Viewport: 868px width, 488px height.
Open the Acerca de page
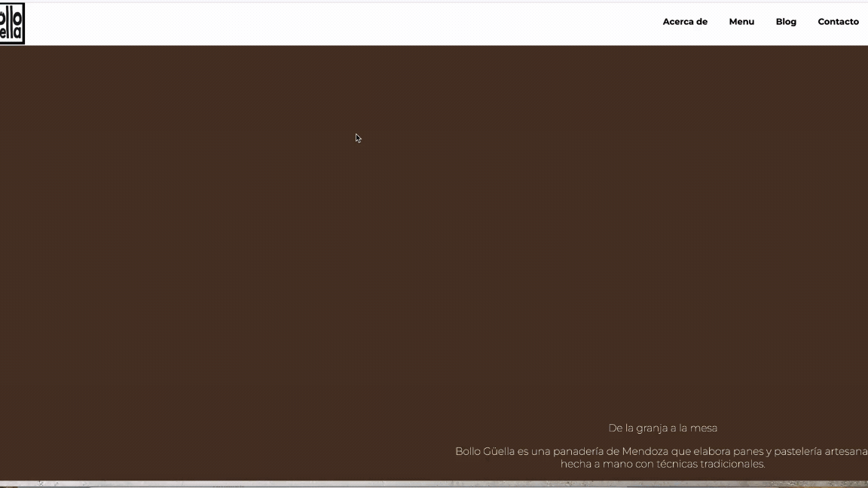685,22
